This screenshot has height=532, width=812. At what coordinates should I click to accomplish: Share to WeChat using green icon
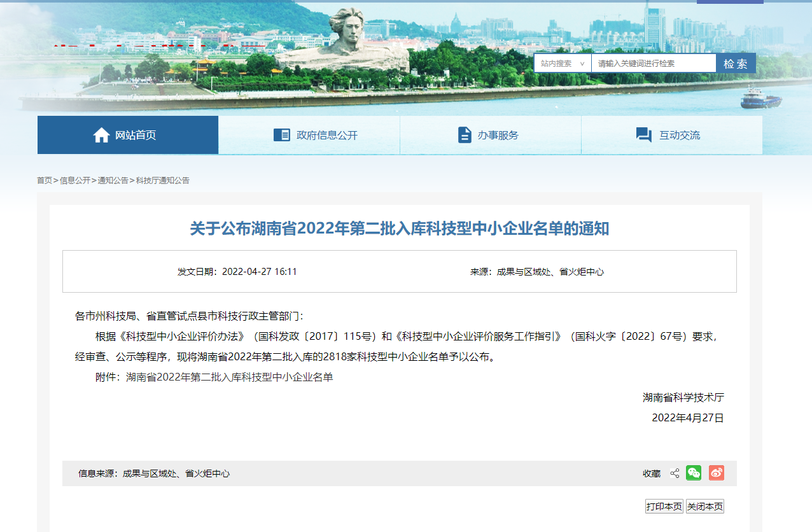point(694,473)
